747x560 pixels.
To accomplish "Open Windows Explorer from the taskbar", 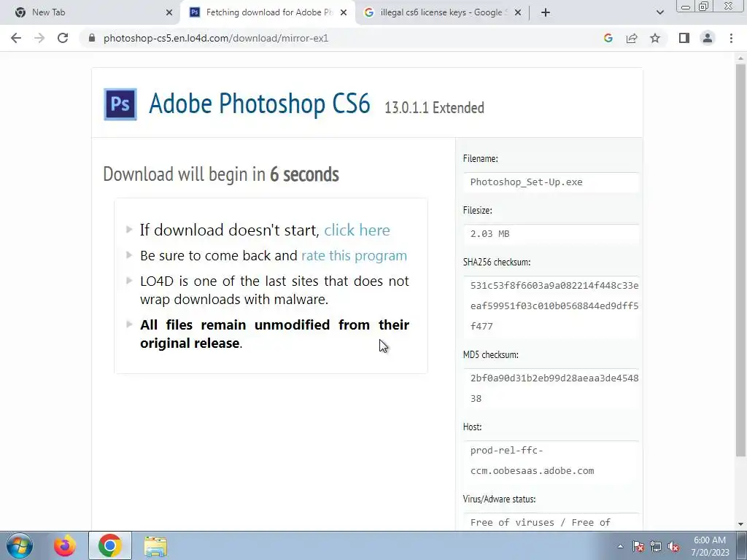I will coord(155,545).
